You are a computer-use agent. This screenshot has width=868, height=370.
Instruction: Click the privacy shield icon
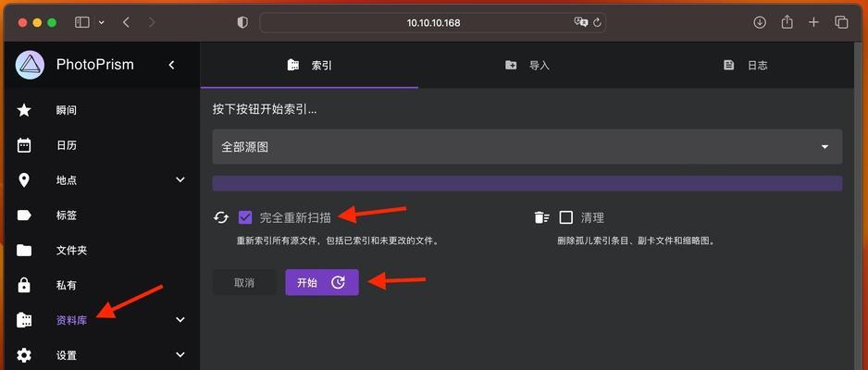coord(242,23)
